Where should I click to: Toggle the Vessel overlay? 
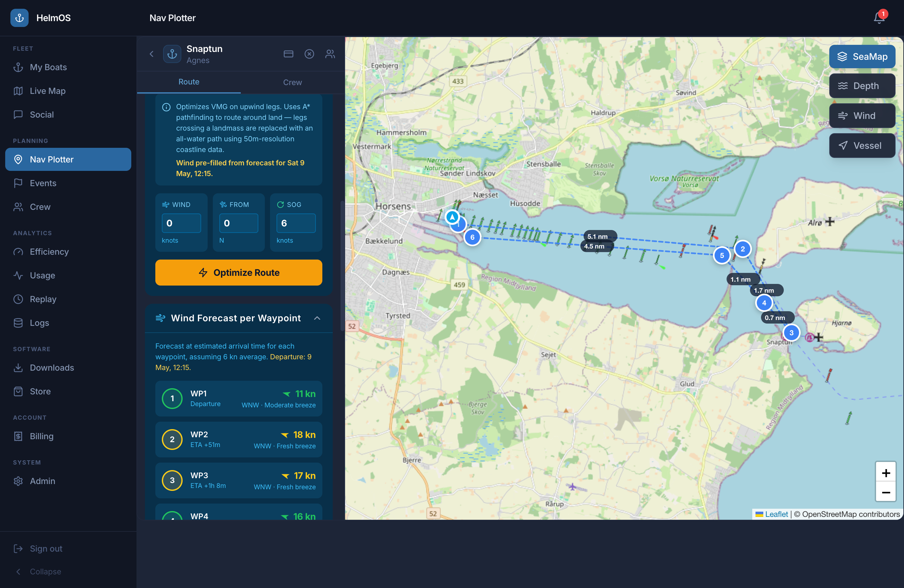click(x=862, y=146)
